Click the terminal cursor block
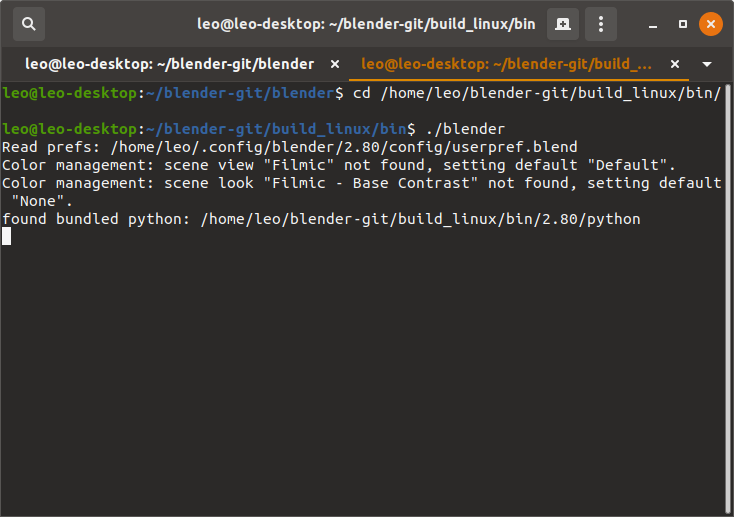This screenshot has height=517, width=734. [7, 236]
